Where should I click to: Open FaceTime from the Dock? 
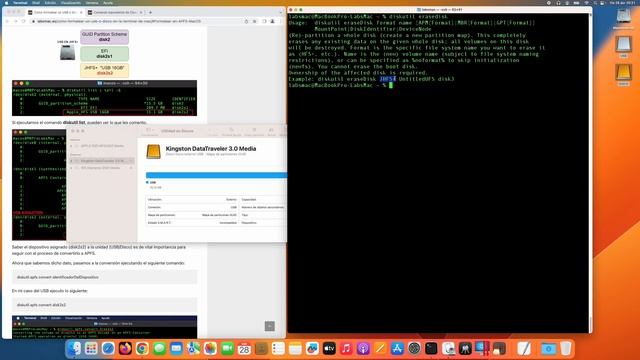pyautogui.click(x=227, y=348)
